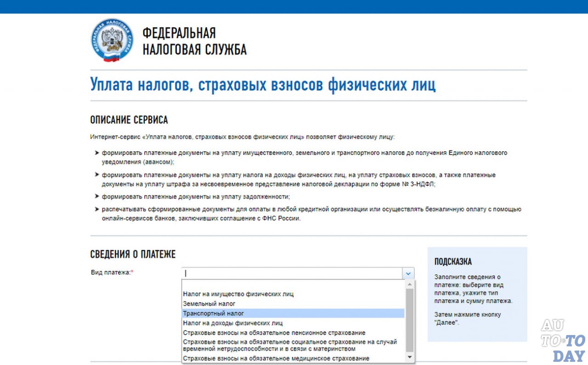
Task: Pick the "обязательное медицинское страхование" contributions option
Action: [276, 358]
